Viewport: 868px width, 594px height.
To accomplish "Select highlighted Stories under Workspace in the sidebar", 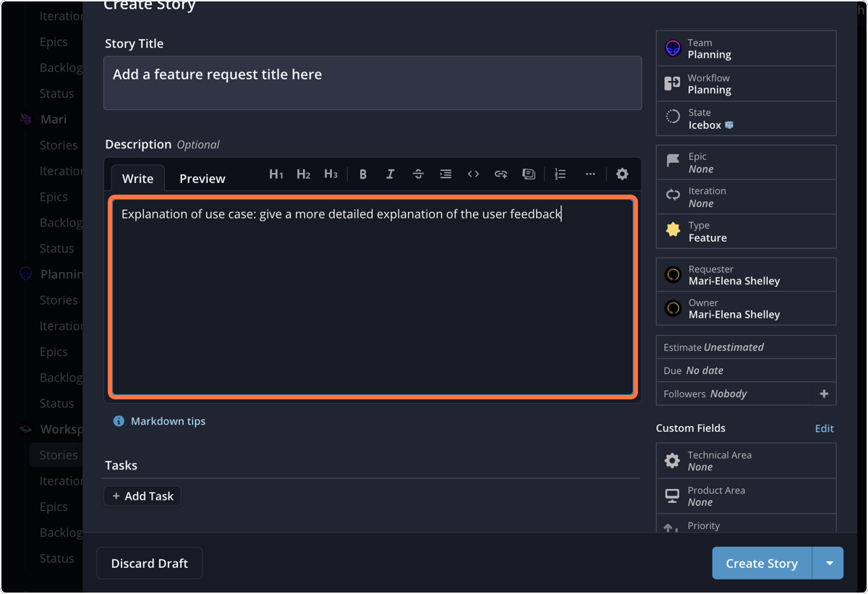I will pos(56,455).
